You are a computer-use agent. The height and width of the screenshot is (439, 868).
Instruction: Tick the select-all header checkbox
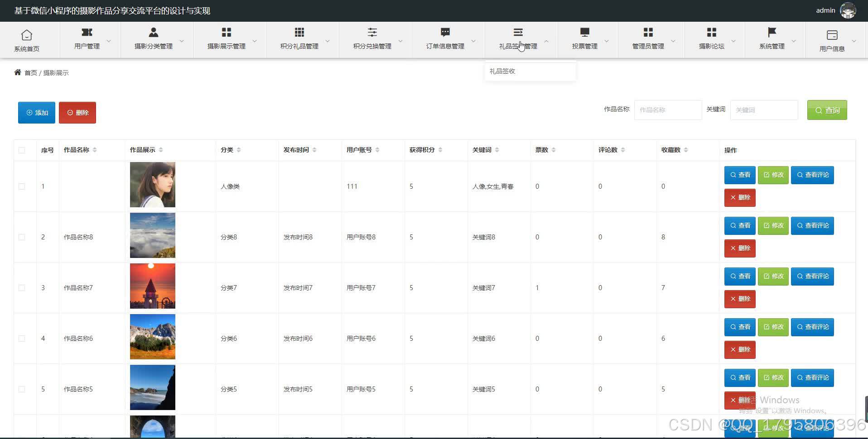coord(22,150)
